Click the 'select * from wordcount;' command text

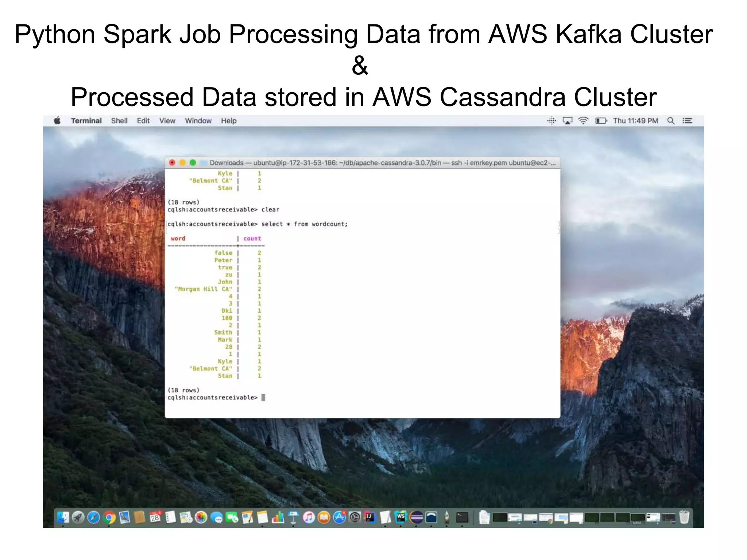click(x=305, y=224)
